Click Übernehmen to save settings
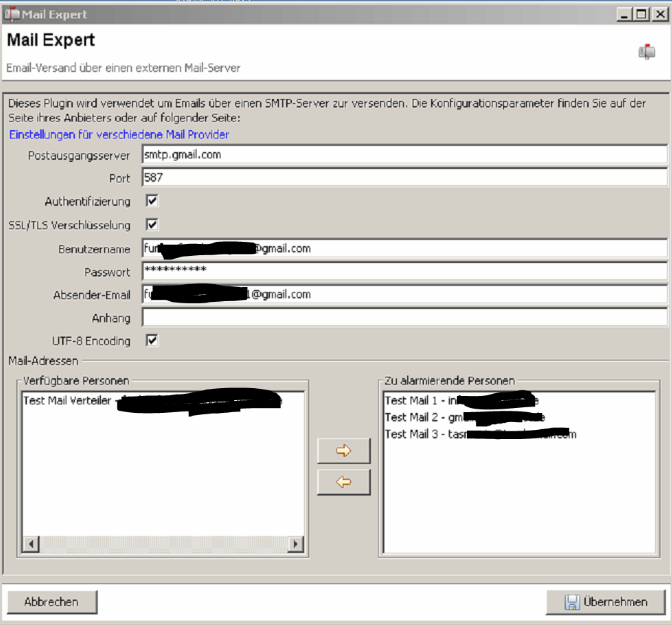The width and height of the screenshot is (672, 625). [606, 602]
